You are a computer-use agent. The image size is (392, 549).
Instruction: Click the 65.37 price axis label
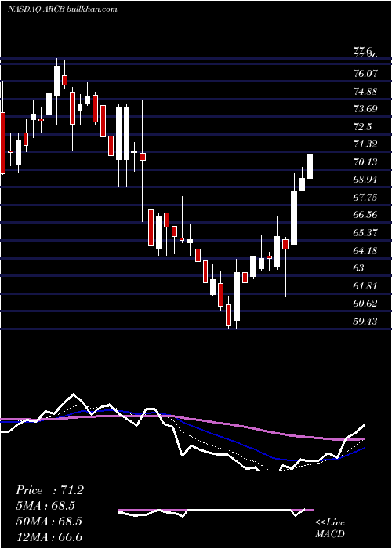366,233
